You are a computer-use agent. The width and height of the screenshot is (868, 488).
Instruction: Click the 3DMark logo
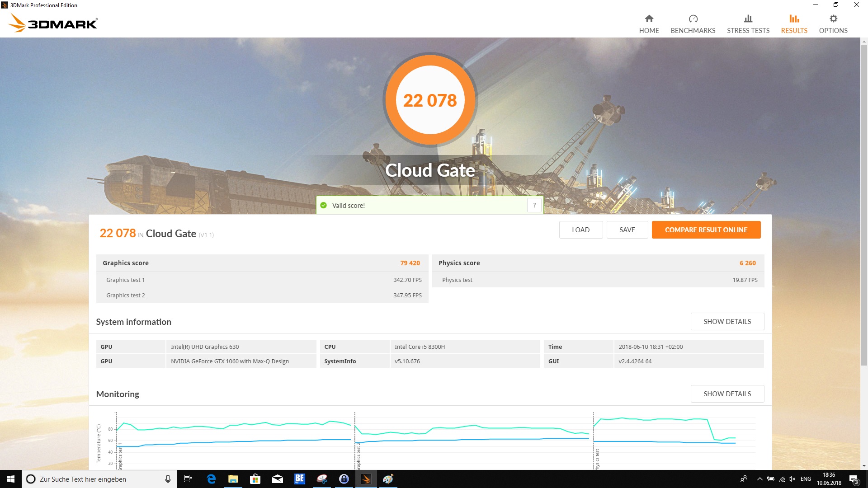coord(53,23)
